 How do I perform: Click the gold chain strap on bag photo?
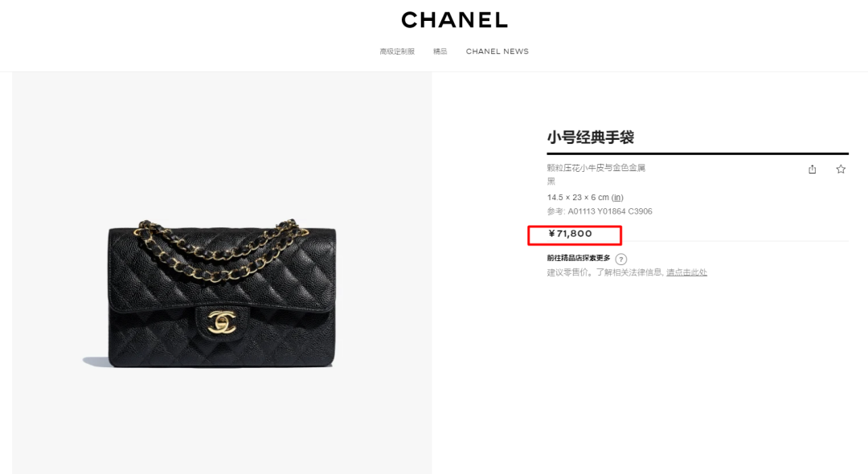coord(220,249)
